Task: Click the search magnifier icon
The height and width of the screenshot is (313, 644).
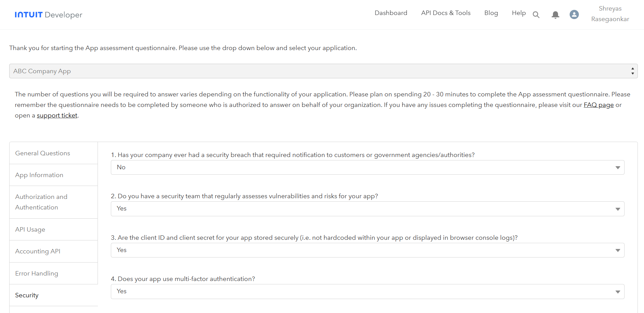Action: tap(536, 15)
